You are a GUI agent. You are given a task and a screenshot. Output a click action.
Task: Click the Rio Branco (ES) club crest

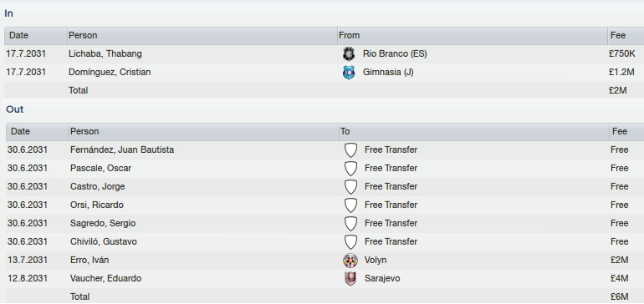[348, 54]
